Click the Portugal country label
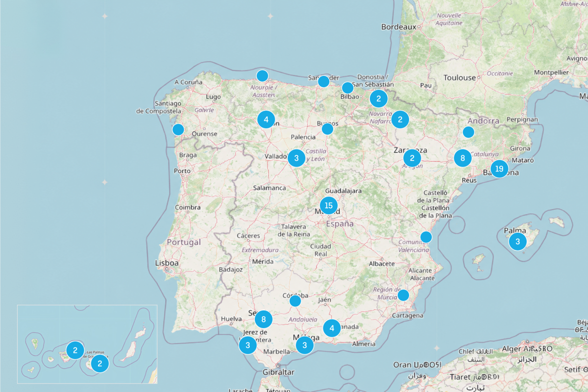Viewport: 588px width, 392px height. (184, 242)
